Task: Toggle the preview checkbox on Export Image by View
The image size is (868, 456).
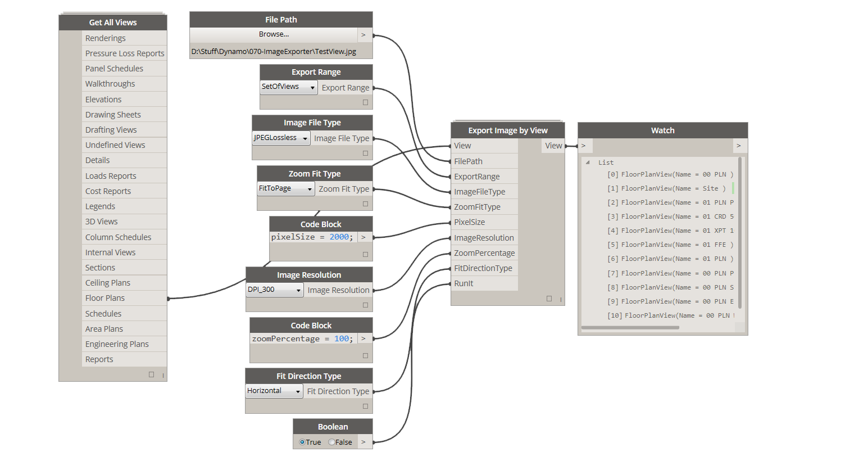Action: pyautogui.click(x=549, y=299)
